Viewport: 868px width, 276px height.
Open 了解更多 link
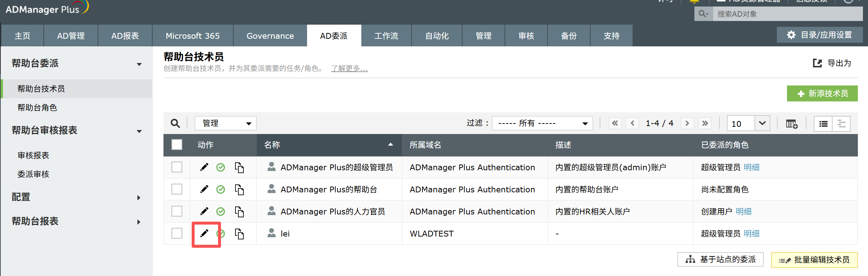point(349,68)
